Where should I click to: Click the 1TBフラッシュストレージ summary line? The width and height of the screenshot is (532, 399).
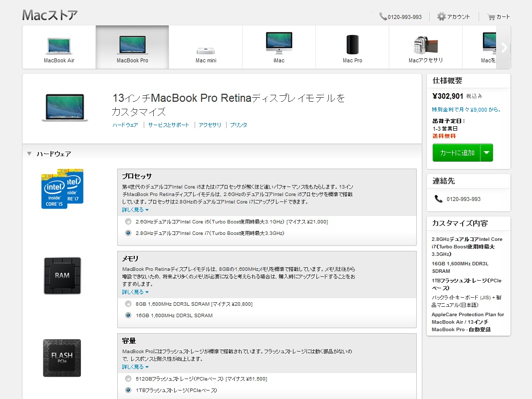pos(467,284)
